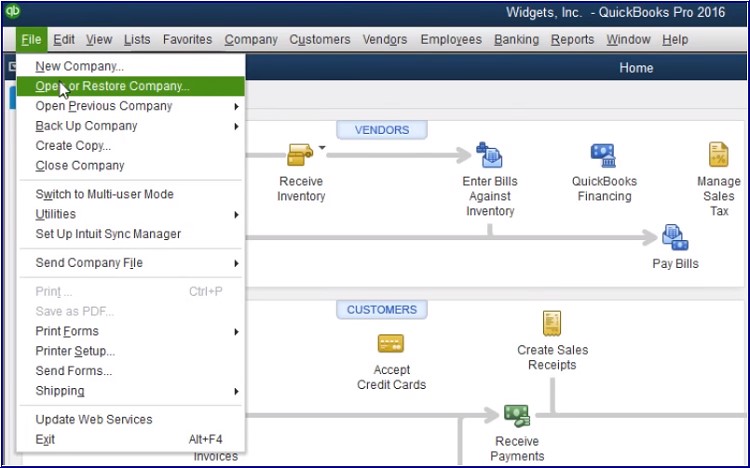Click the VENDORS section button
The width and height of the screenshot is (750, 468).
pos(381,130)
